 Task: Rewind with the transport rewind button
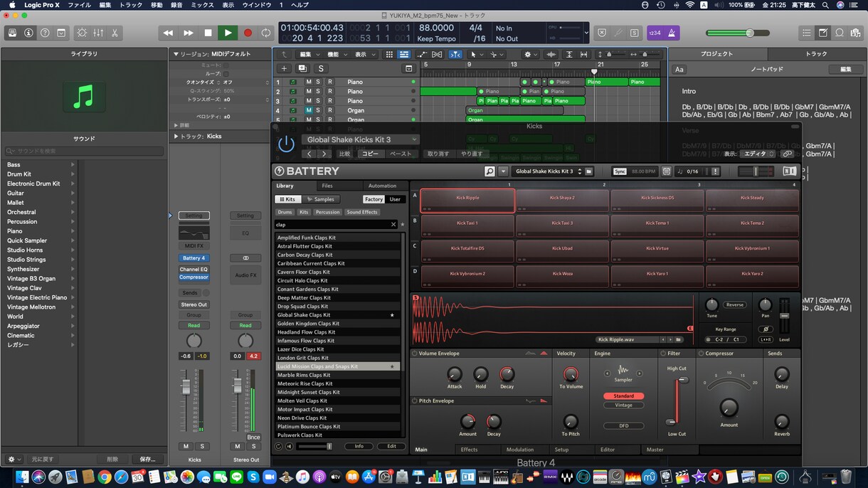pos(168,33)
